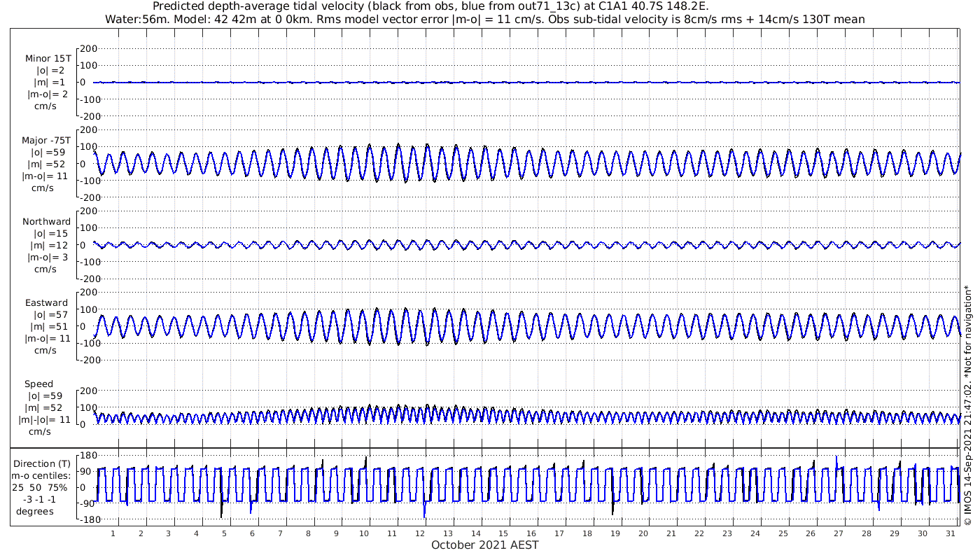Select the "Speed" panel label

(x=38, y=384)
